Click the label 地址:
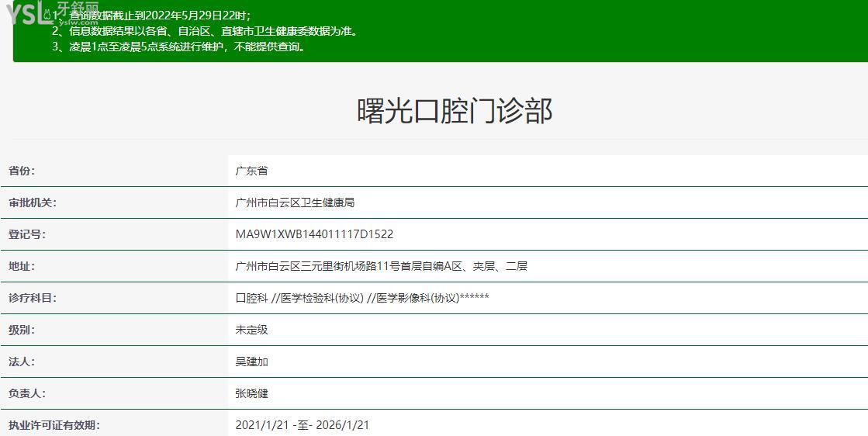Screen dimensions: 868x436 22,266
